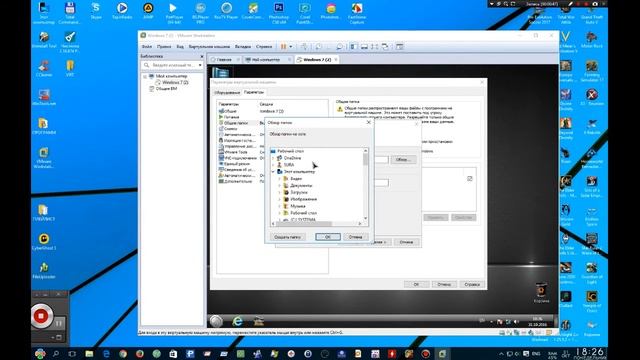Click the Unity mode toolbar icon
640x360 pixels.
(x=385, y=47)
